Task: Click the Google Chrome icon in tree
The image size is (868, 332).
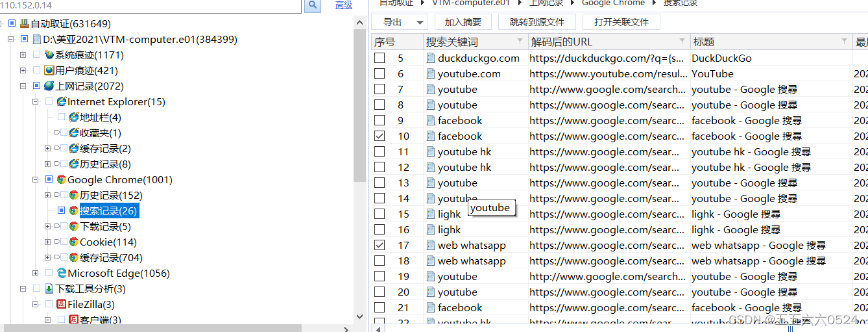Action: [62, 180]
